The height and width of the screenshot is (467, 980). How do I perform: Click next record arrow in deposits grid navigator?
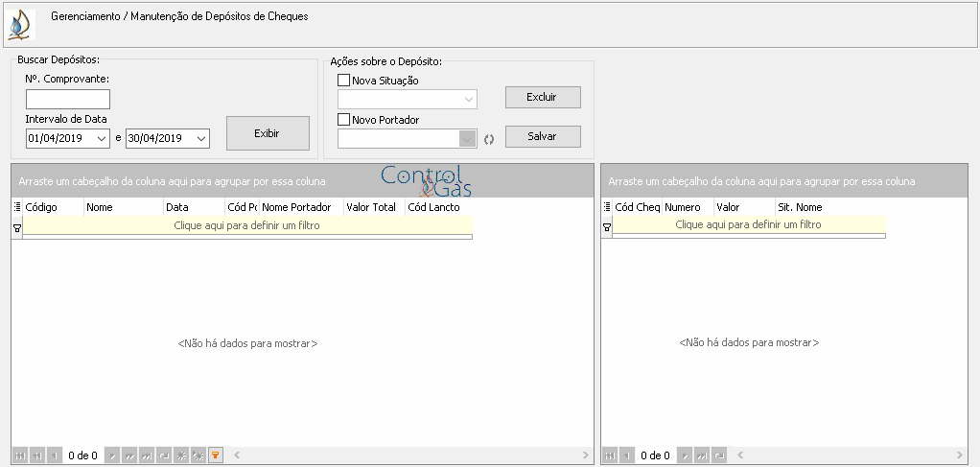coord(112,455)
